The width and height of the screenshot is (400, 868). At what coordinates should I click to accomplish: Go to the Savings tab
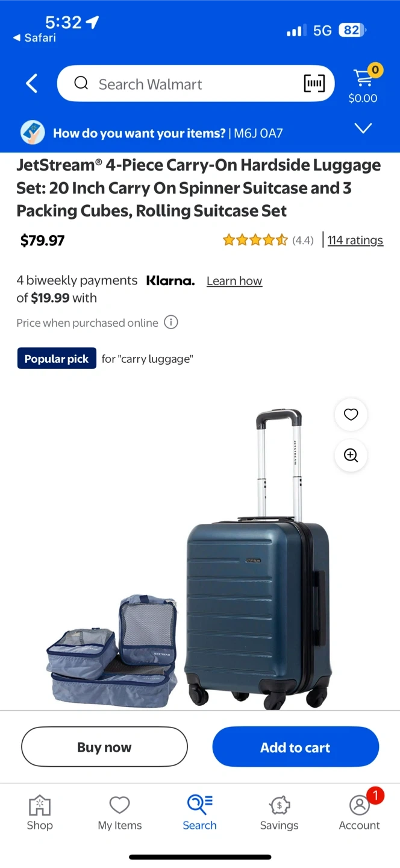[x=279, y=813]
